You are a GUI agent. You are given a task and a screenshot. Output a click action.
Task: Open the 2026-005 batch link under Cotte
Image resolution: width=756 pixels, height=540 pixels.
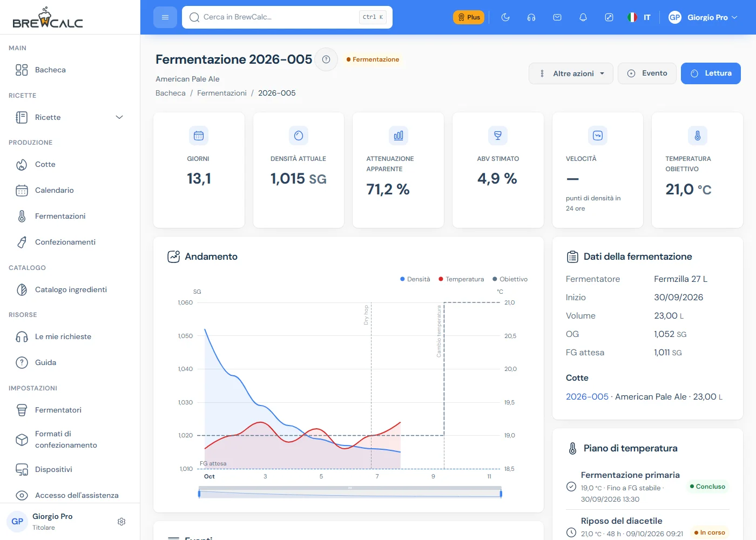tap(587, 396)
